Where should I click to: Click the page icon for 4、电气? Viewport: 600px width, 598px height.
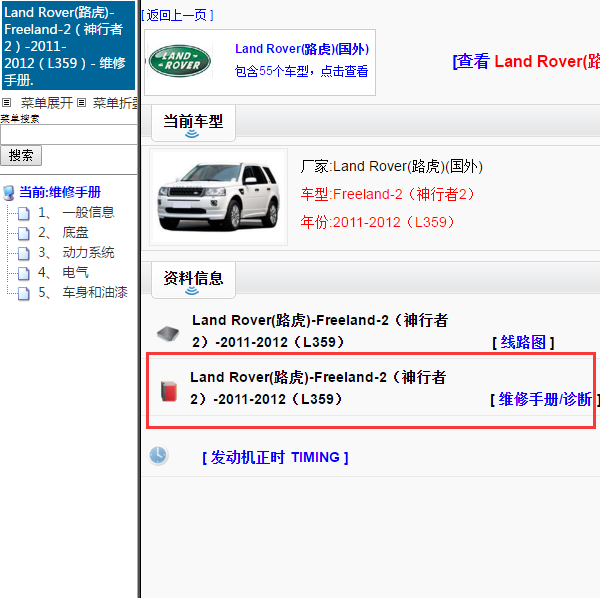23,273
